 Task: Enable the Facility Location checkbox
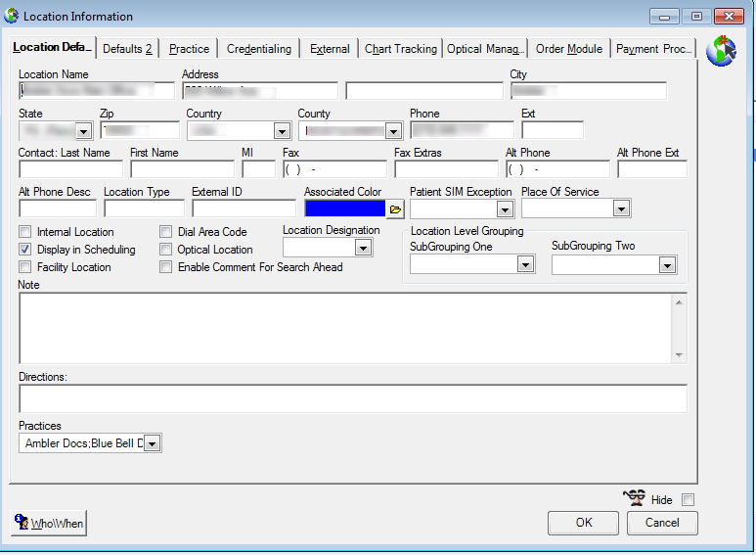(x=25, y=267)
